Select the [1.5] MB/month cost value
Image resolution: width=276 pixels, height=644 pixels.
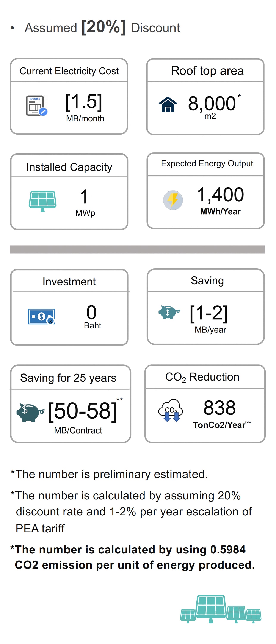(84, 107)
